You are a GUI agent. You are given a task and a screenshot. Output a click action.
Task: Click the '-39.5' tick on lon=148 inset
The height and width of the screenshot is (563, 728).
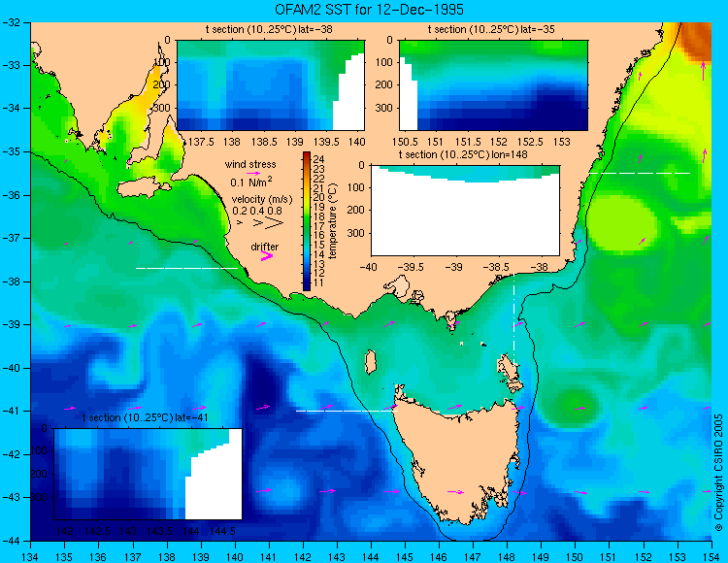[x=411, y=267]
